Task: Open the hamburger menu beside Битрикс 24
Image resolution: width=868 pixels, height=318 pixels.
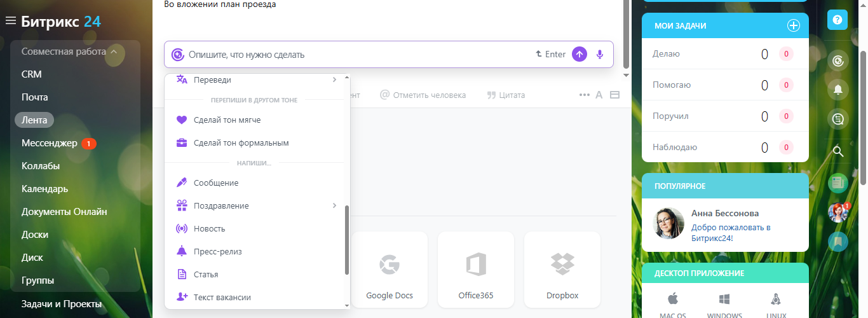Action: point(10,21)
